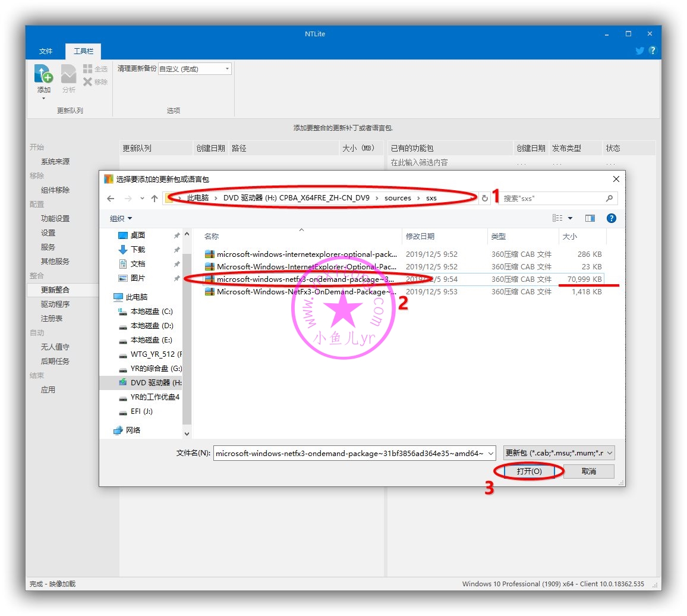Open 应用 in NTLite sidebar
This screenshot has width=687, height=616.
[48, 390]
